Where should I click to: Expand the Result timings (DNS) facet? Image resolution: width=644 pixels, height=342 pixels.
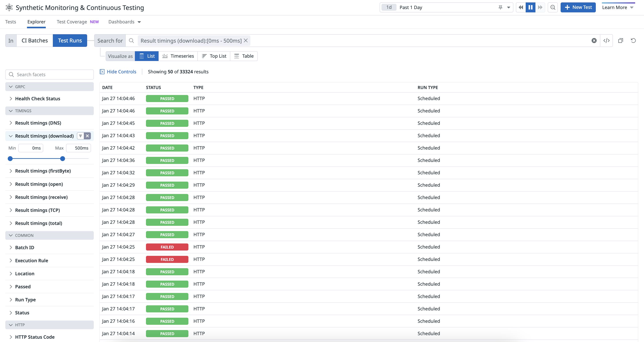pyautogui.click(x=38, y=123)
